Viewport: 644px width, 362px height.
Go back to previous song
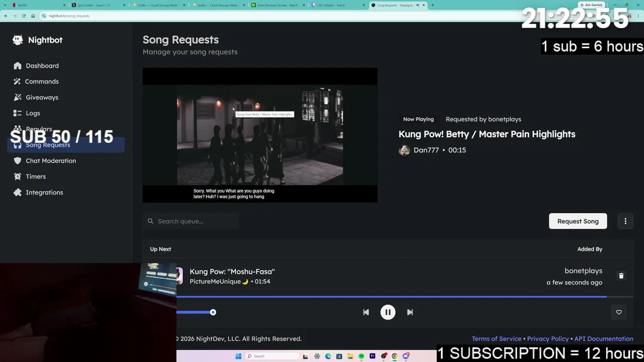[366, 312]
